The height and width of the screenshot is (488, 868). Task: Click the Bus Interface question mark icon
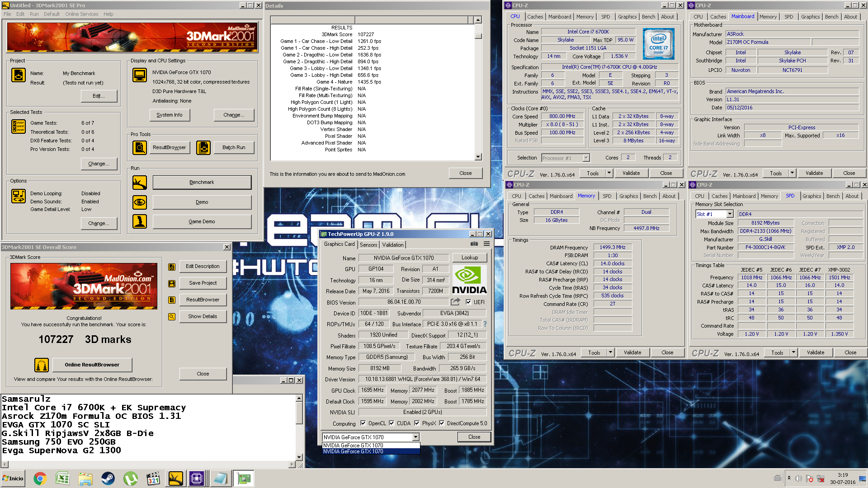pos(485,324)
